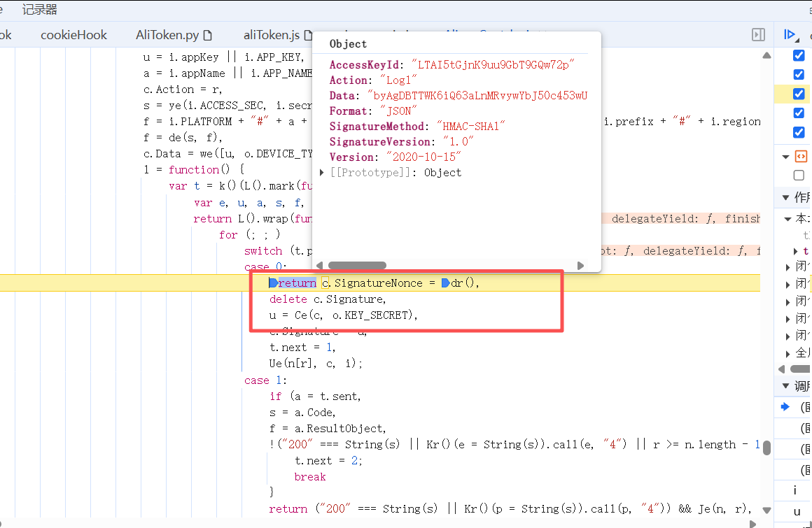Toggle the highlighted active breakpoint checkbox
This screenshot has height=528, width=812.
point(799,94)
